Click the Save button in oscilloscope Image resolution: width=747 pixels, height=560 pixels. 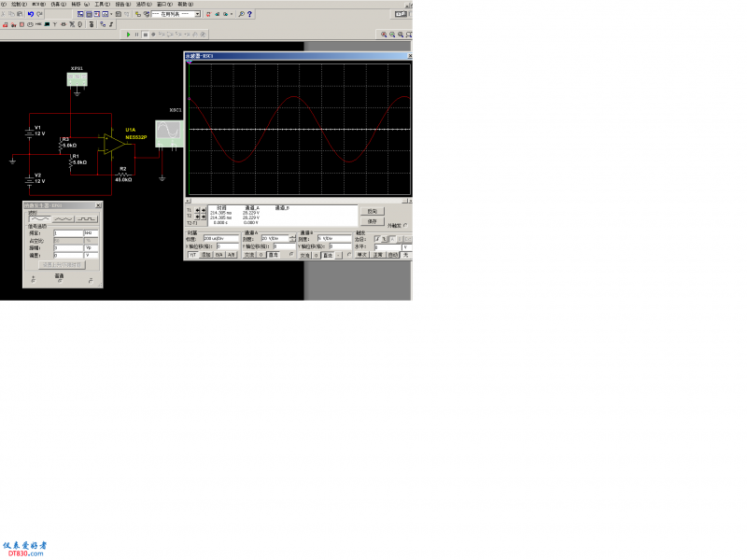[372, 222]
